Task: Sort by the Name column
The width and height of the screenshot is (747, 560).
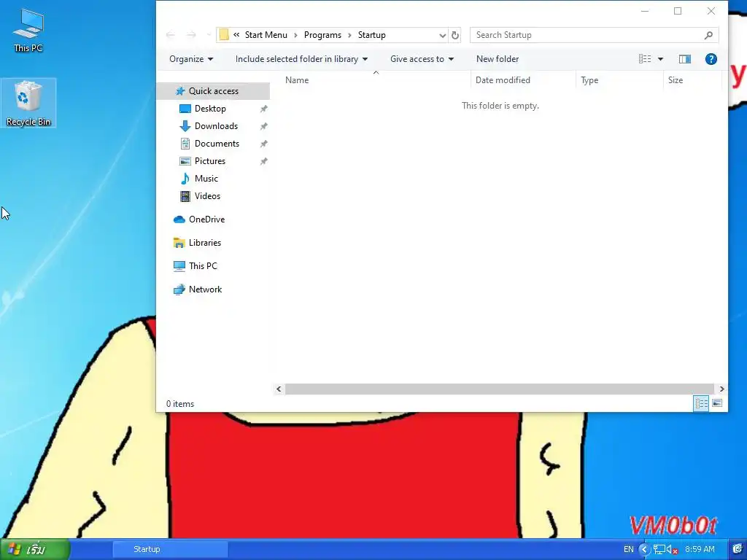Action: pyautogui.click(x=376, y=80)
